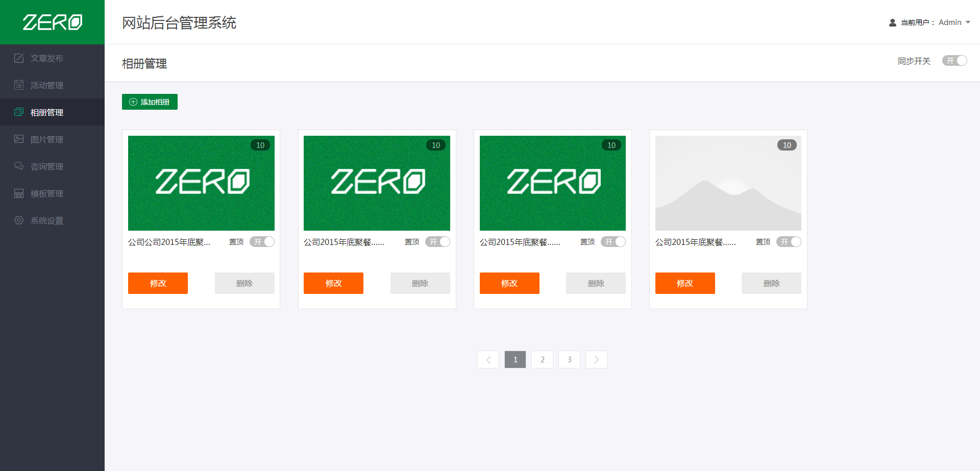The height and width of the screenshot is (471, 980).
Task: Toggle 置顶 switch on third album card
Action: pos(614,242)
